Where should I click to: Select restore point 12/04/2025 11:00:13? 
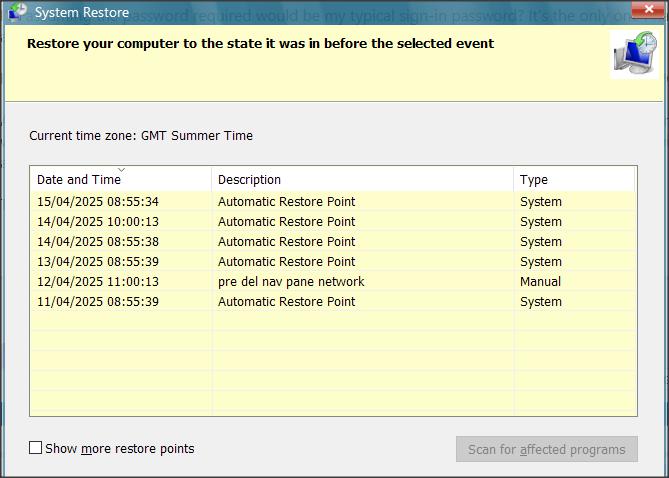(333, 282)
